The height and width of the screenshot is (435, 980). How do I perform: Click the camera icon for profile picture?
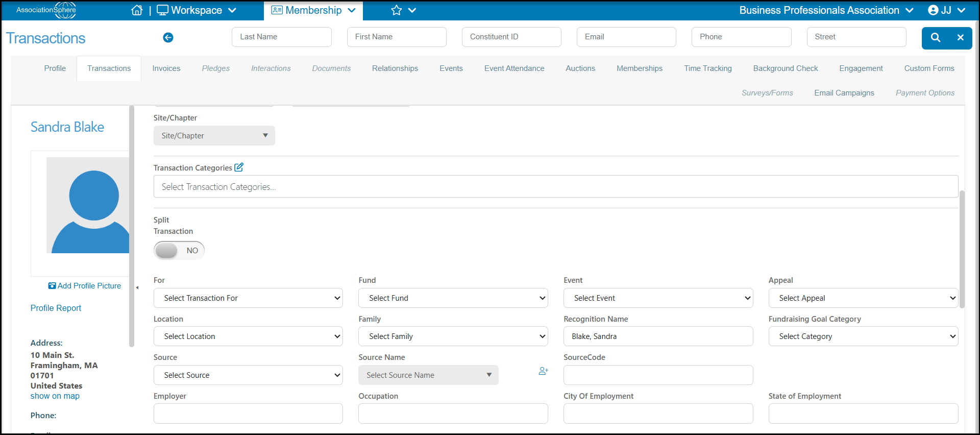52,286
